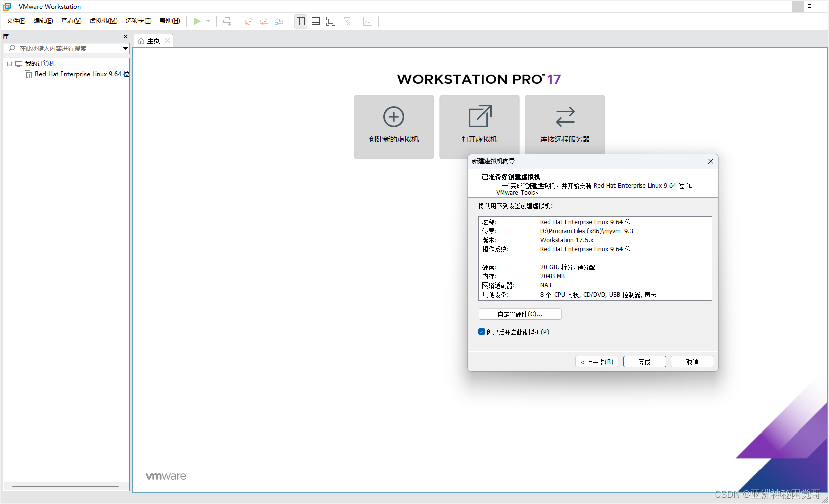Click the 创建新的虚拟机 tile
This screenshot has height=504, width=829.
tap(394, 127)
